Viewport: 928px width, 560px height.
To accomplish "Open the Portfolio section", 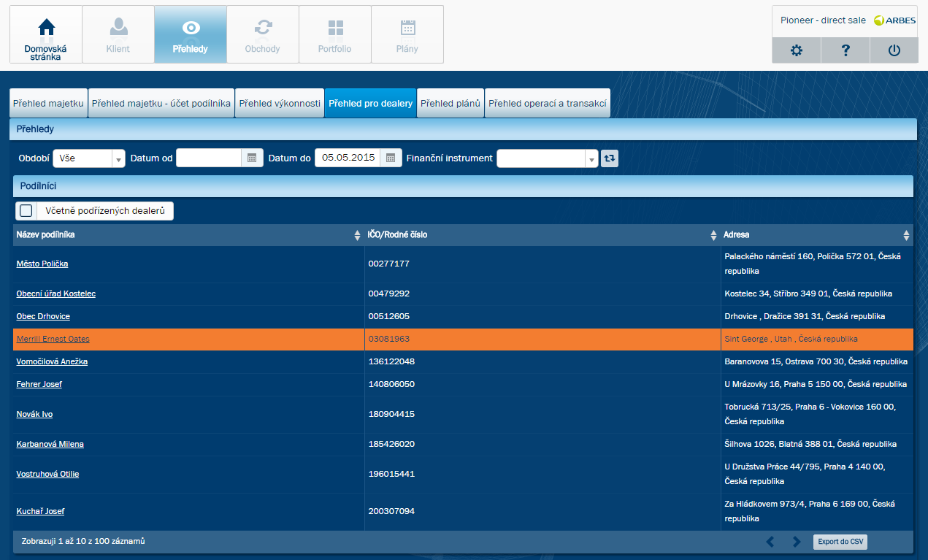I will [334, 34].
